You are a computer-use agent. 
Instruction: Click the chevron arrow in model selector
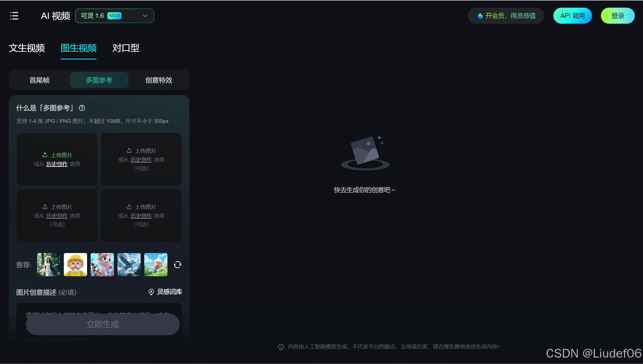145,16
